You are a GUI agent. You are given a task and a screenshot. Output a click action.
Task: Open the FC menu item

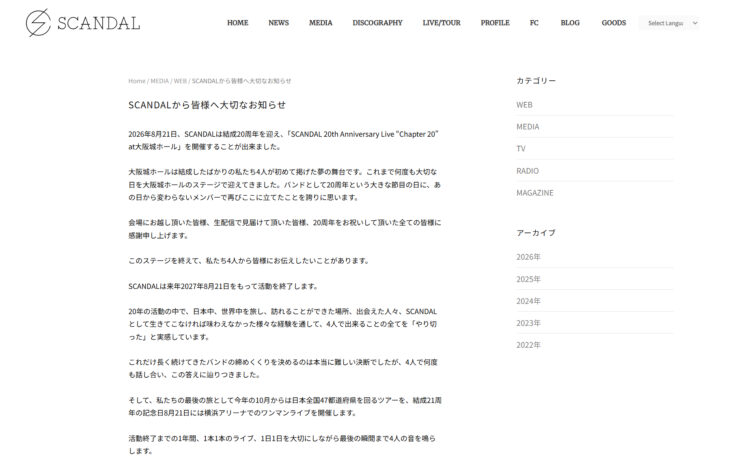pos(534,23)
